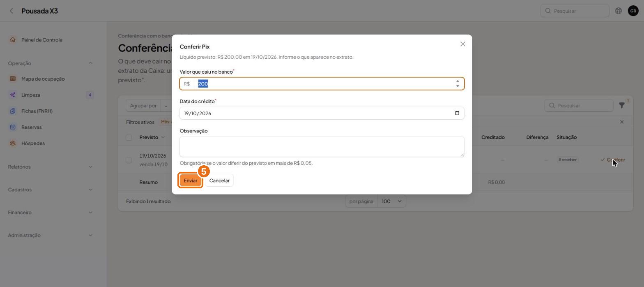Click into the Observação text area
The width and height of the screenshot is (644, 287).
[x=322, y=147]
